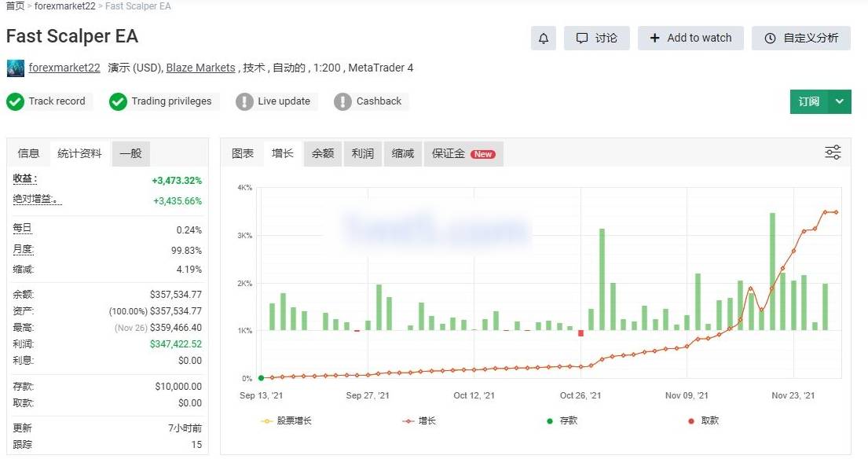Viewport: 868px width, 459px height.
Task: Click the 7小时前 updated value
Action: coord(185,428)
